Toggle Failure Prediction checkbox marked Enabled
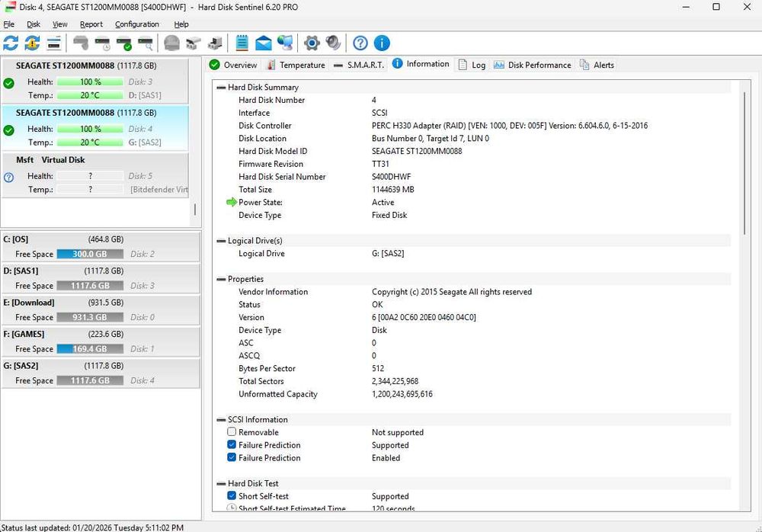Image resolution: width=762 pixels, height=532 pixels. pyautogui.click(x=232, y=457)
